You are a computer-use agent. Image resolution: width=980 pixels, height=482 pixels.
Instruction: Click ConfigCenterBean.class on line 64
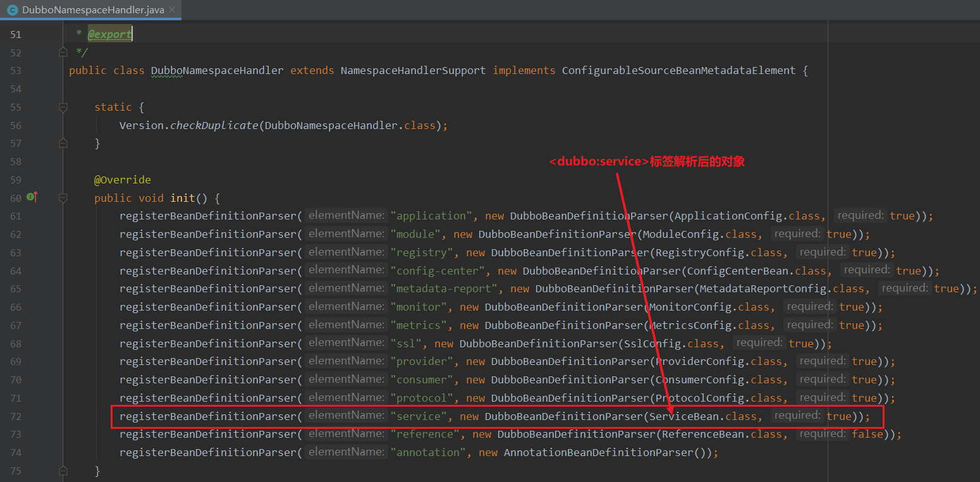[x=757, y=271]
